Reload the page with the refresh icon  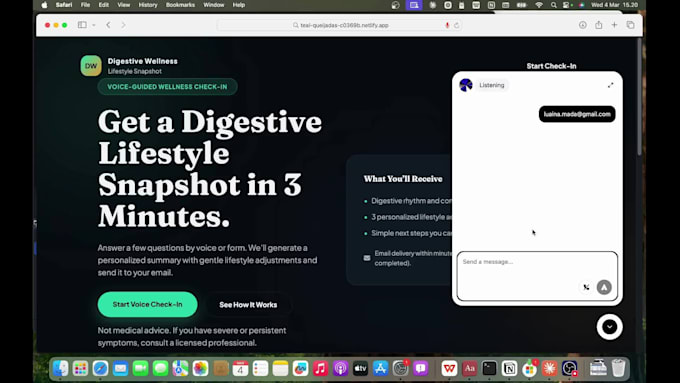[456, 25]
